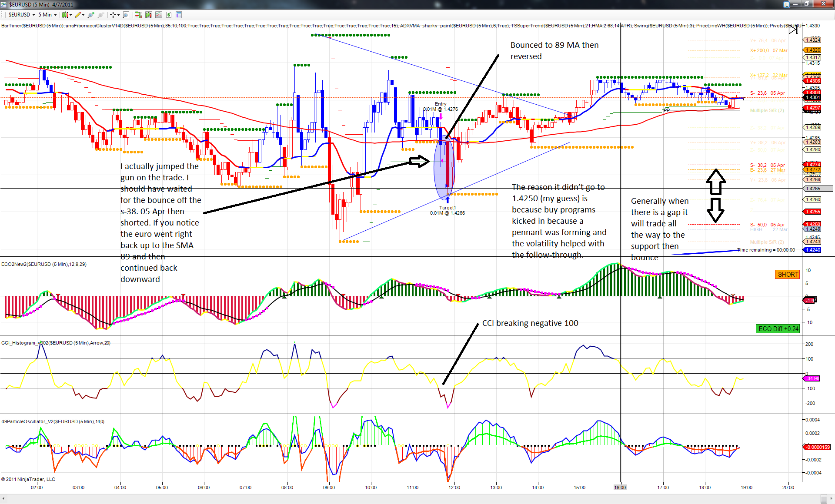835x504 pixels.
Task: Restore down the chart window
Action: [x=807, y=4]
